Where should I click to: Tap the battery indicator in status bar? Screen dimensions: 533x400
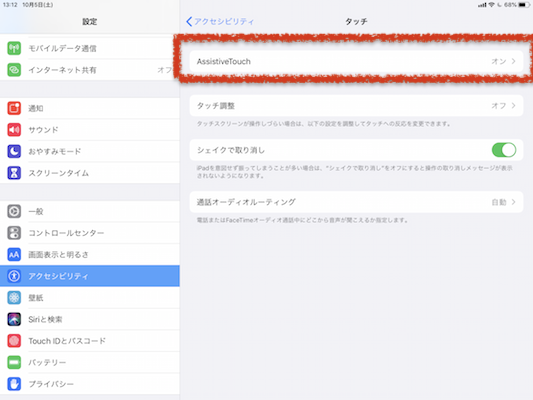pos(524,5)
